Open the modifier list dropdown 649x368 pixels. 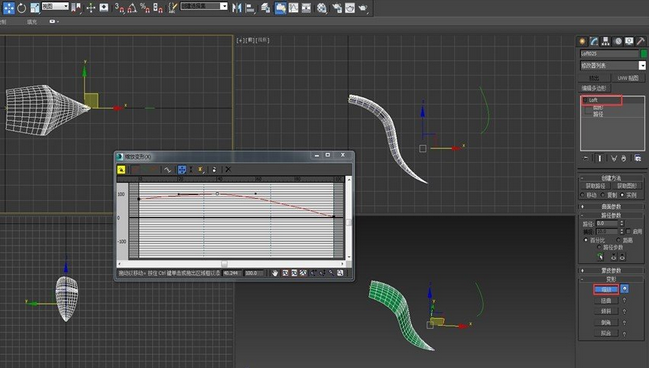[x=642, y=65]
